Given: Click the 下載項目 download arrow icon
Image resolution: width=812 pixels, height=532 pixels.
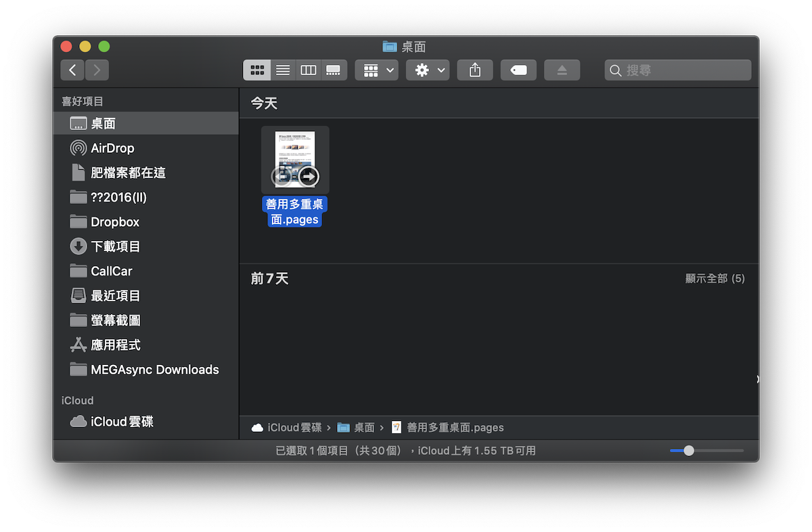Looking at the screenshot, I should pos(78,246).
